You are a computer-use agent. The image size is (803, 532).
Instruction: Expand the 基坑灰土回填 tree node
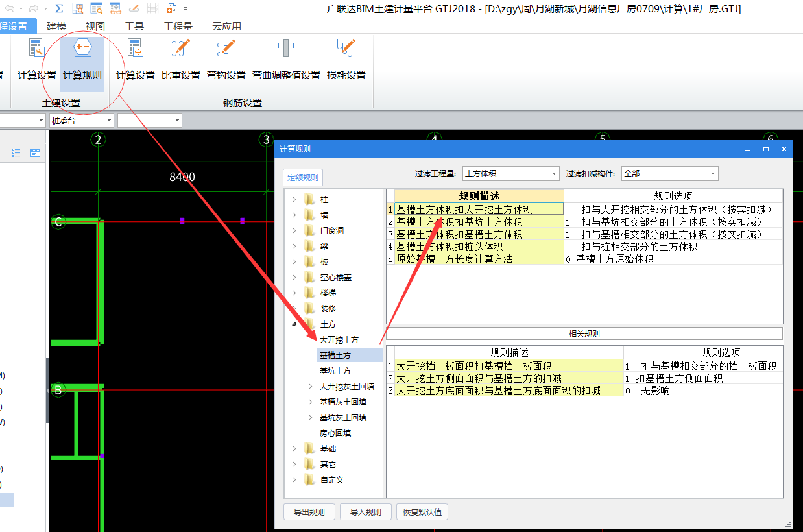[311, 417]
